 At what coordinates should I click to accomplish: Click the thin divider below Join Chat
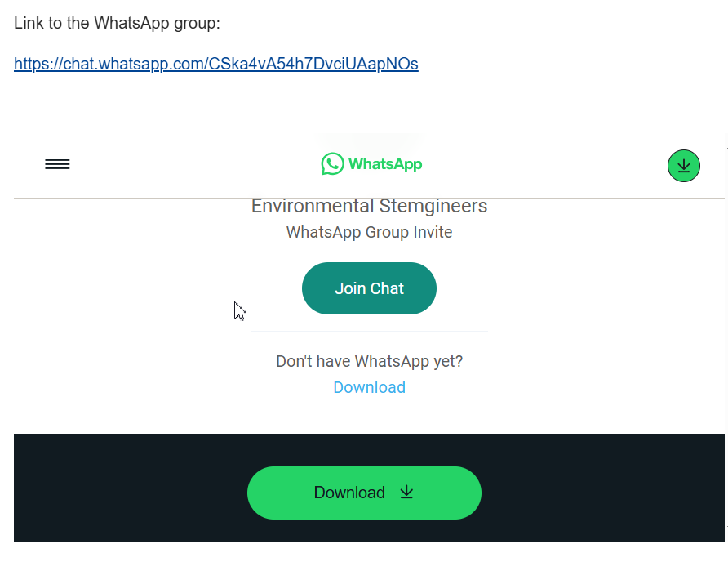pos(369,332)
